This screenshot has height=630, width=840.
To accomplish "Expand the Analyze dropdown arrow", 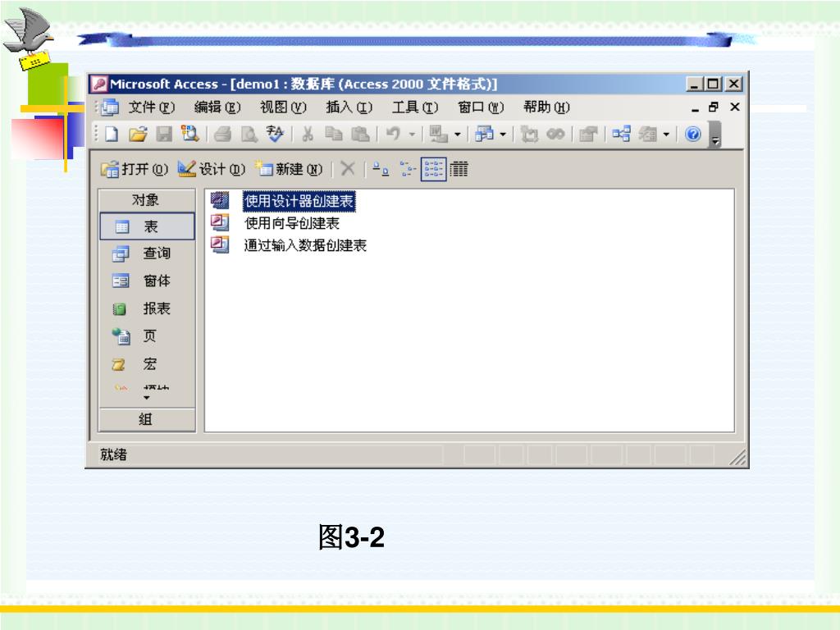I will tap(503, 135).
